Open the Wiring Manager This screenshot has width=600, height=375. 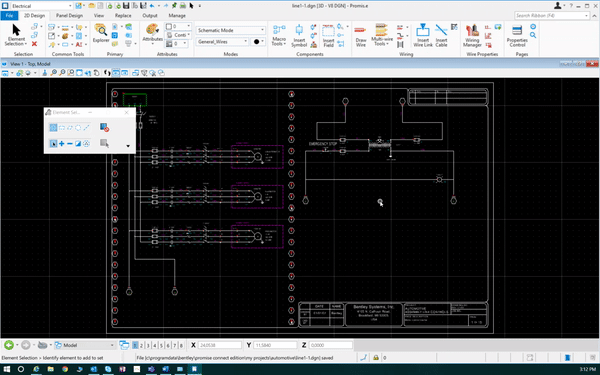472,35
